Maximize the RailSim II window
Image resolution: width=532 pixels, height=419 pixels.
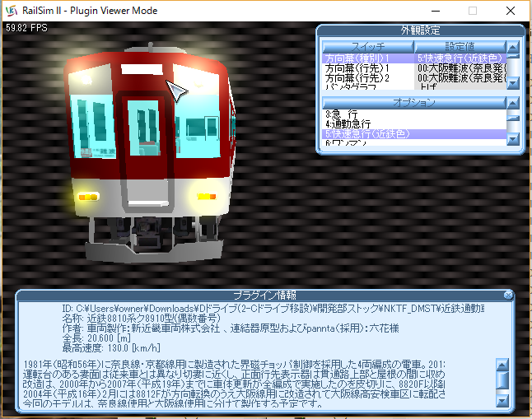click(473, 11)
